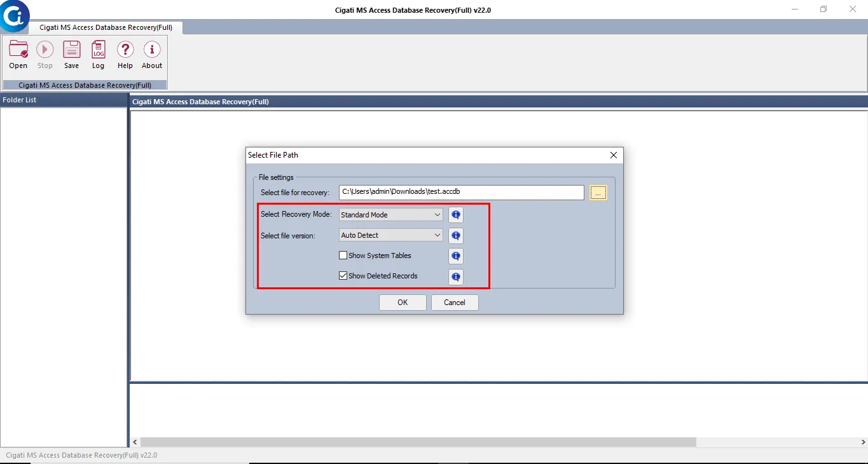
Task: Select the Cigati MS Access Database Recovery(Full) tab
Action: pyautogui.click(x=106, y=27)
